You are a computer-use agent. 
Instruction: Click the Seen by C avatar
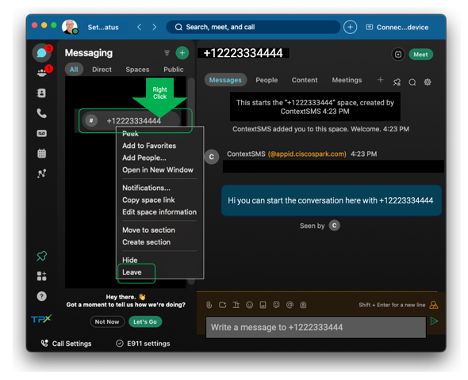334,226
